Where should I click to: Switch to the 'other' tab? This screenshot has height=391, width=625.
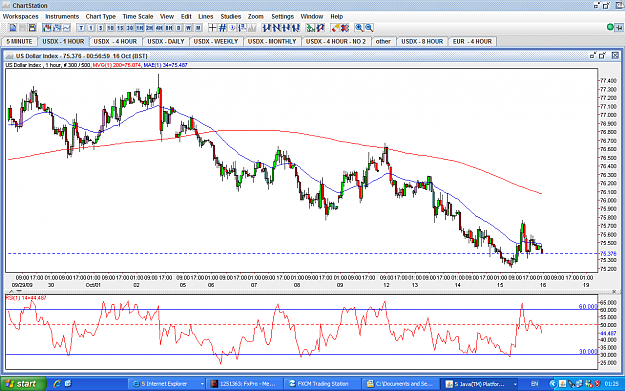(383, 41)
